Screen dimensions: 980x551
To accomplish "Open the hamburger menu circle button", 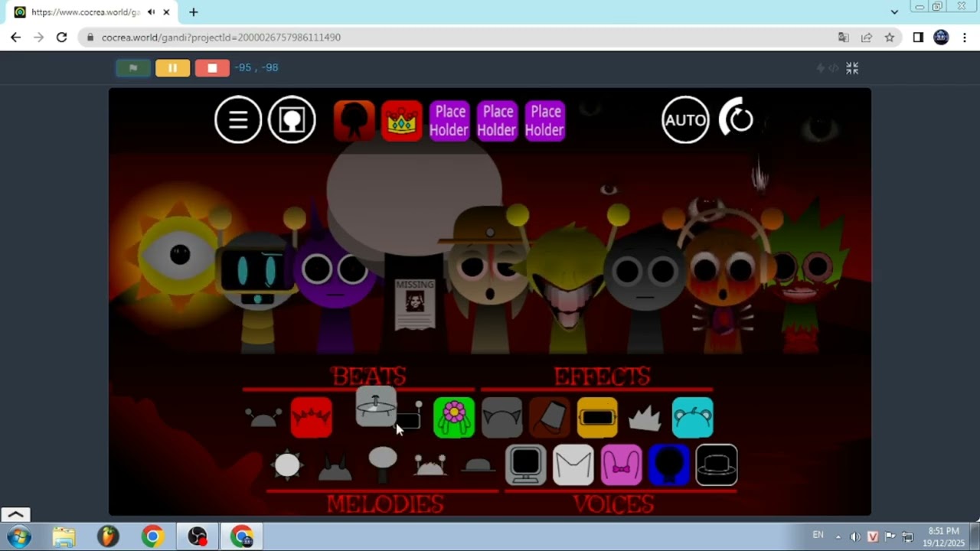I will click(x=238, y=119).
